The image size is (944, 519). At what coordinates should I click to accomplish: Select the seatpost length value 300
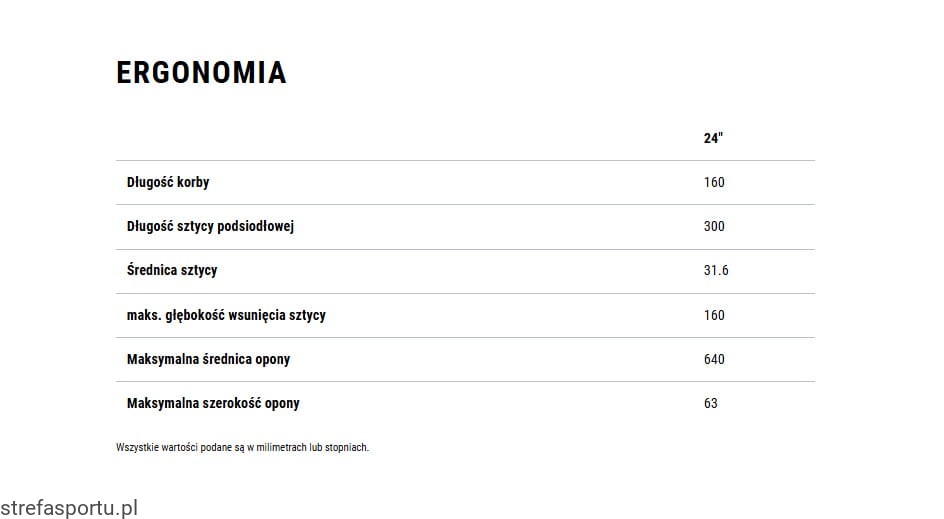pos(714,226)
